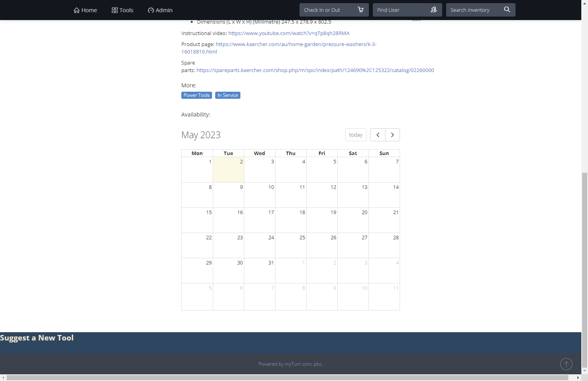Screen dimensions: 588x381
Task: Click the magnifier icon in Search Inventory
Action: tap(507, 10)
